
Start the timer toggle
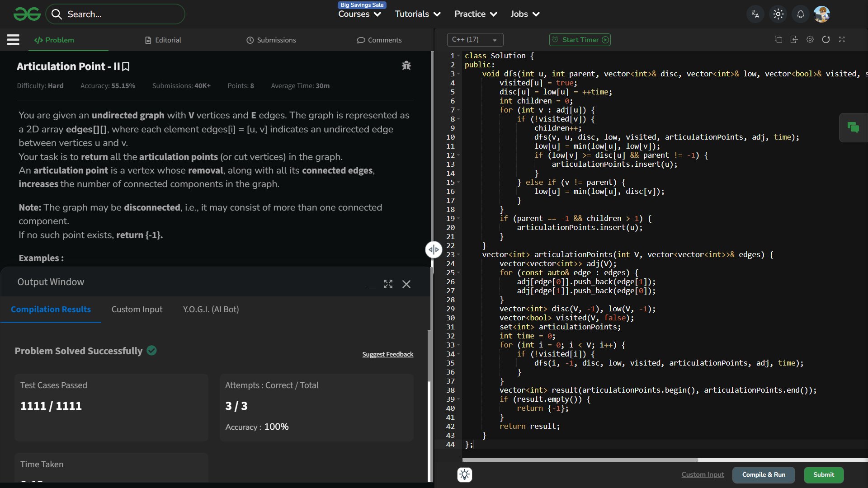click(580, 40)
